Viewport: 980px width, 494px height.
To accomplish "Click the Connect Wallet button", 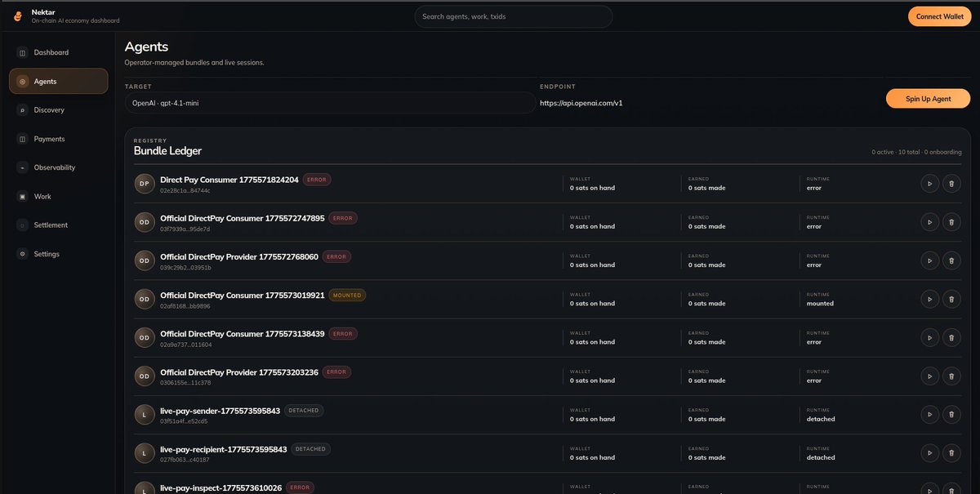I will point(939,16).
